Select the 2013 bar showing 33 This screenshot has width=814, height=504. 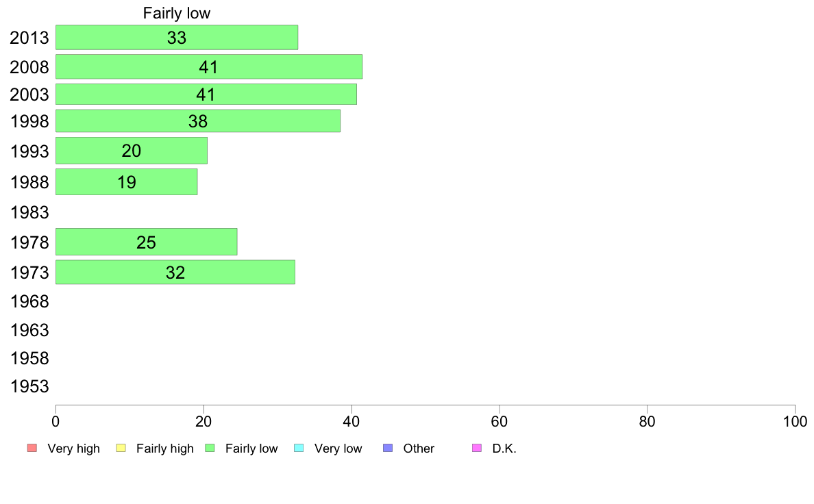pyautogui.click(x=177, y=38)
